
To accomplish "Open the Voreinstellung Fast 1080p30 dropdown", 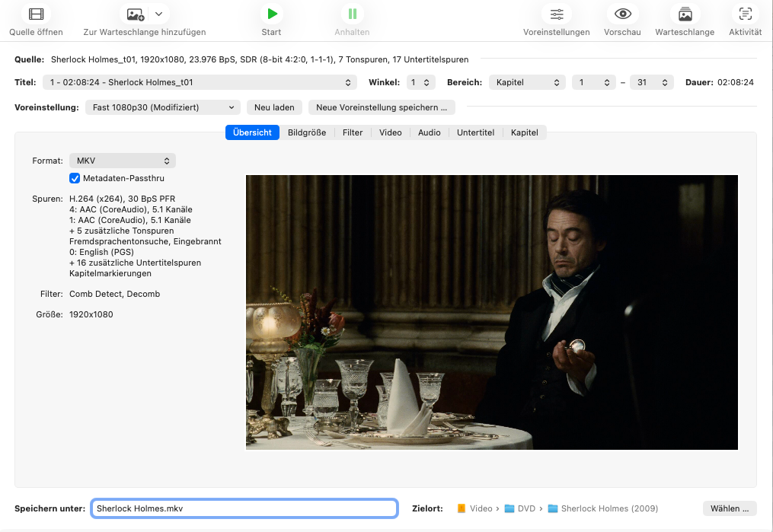I will pyautogui.click(x=163, y=107).
